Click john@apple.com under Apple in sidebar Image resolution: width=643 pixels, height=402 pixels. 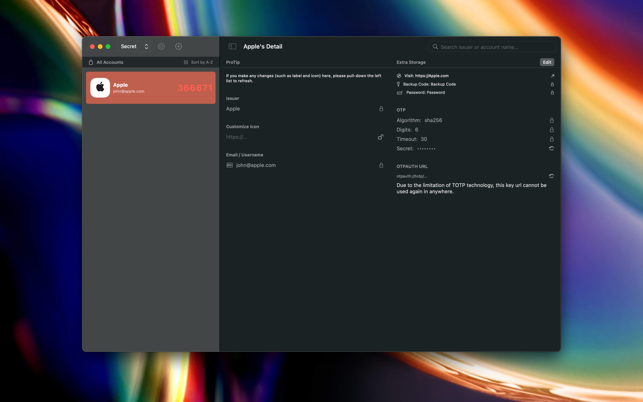[129, 91]
